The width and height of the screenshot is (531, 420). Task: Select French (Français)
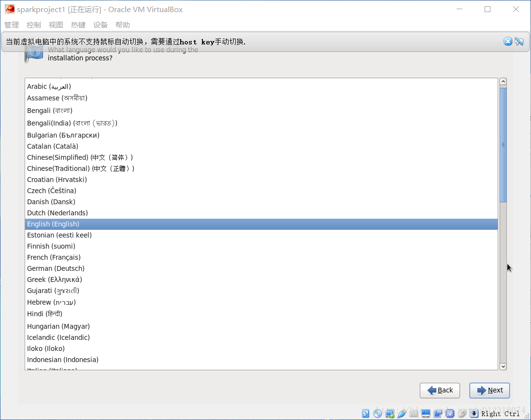click(261, 257)
